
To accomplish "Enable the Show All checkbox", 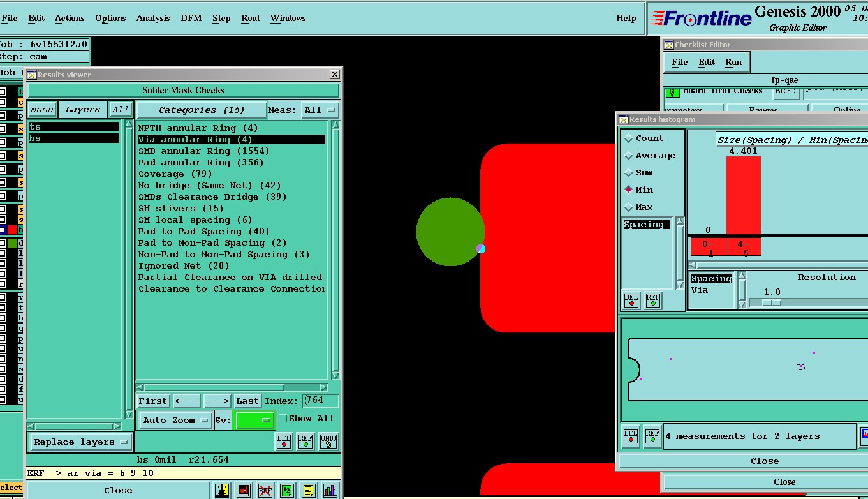I will point(283,419).
